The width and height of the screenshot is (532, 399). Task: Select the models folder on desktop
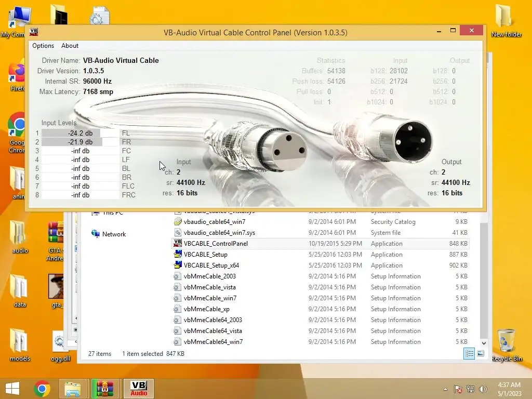click(x=20, y=345)
